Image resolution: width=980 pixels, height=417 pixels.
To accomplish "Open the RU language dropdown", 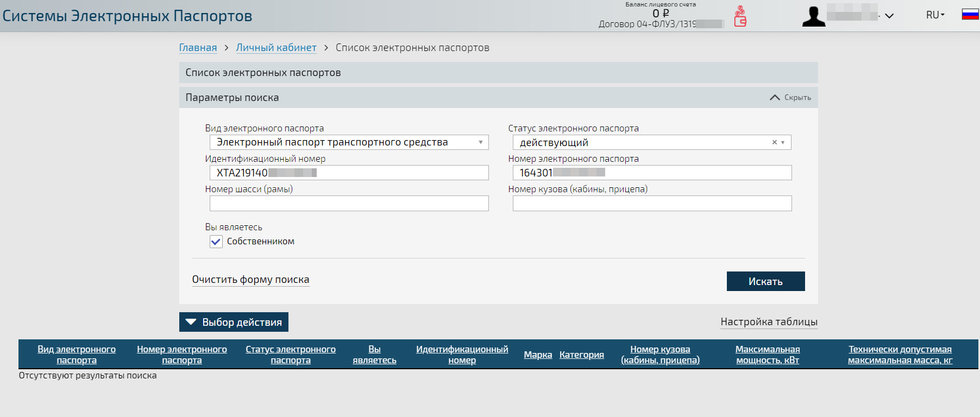I will [x=935, y=15].
